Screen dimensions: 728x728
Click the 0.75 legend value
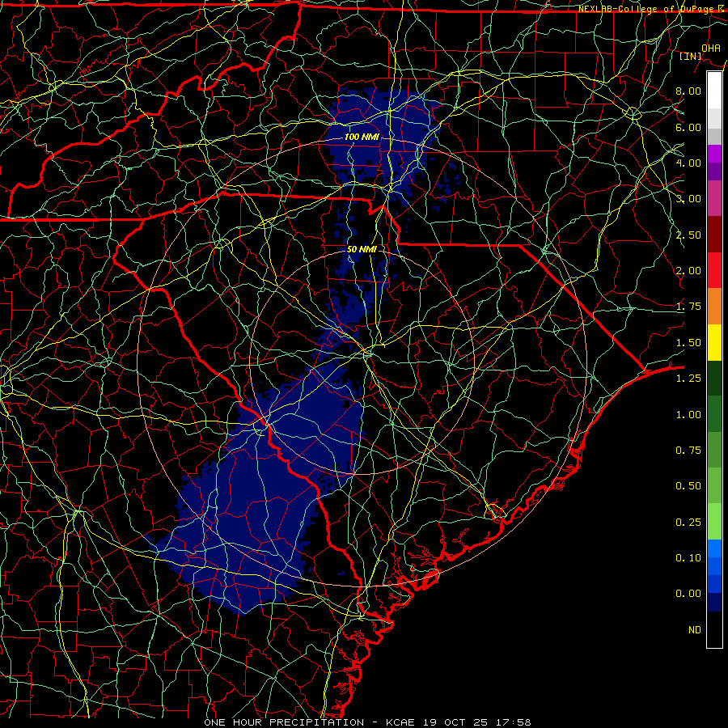coord(688,451)
